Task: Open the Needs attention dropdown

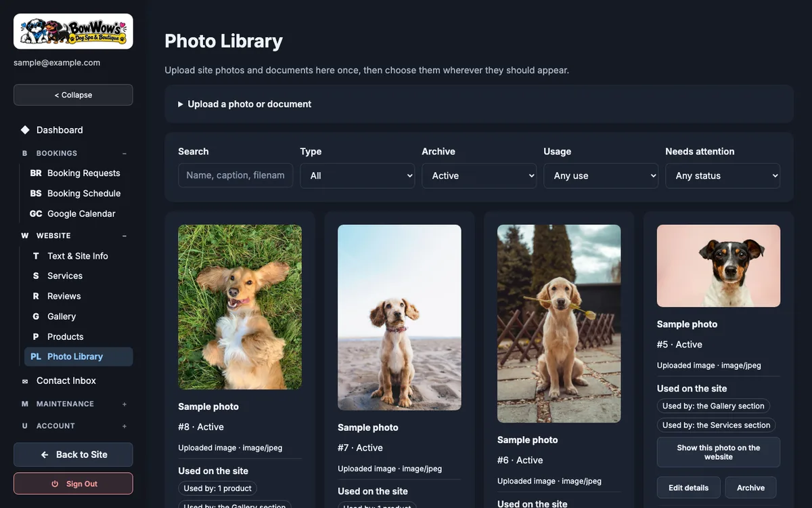Action: (723, 176)
